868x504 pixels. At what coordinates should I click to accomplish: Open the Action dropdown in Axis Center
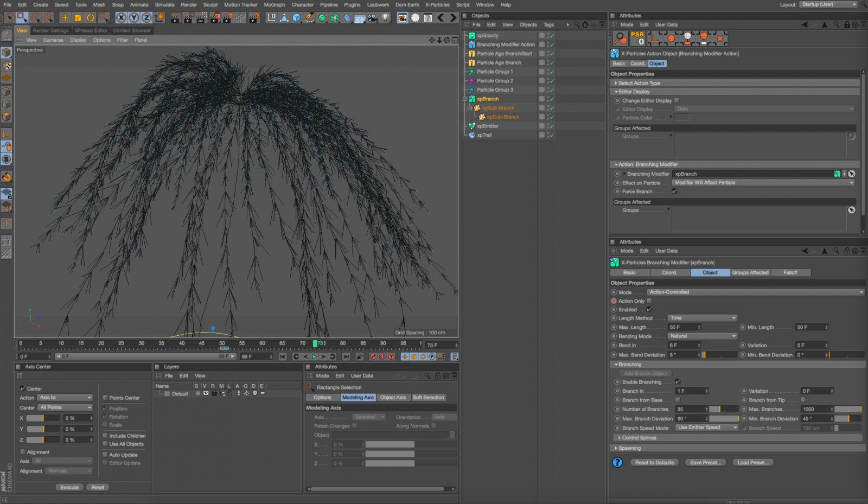(65, 398)
